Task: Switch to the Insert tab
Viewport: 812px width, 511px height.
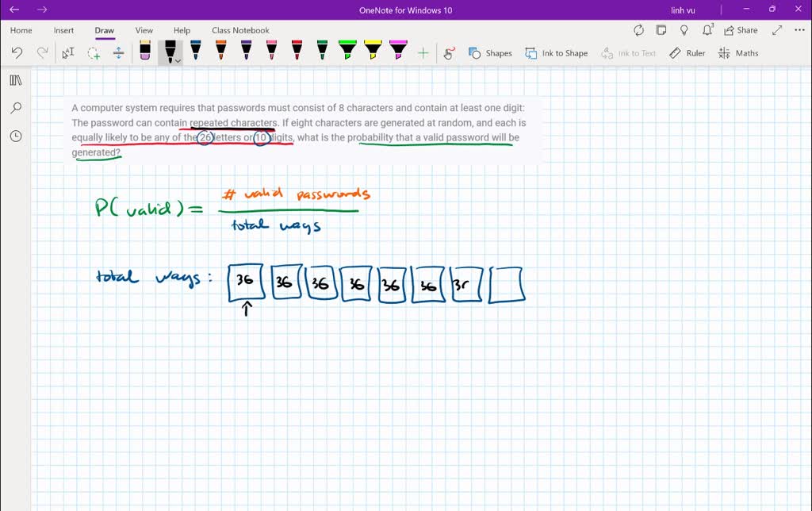Action: 63,30
